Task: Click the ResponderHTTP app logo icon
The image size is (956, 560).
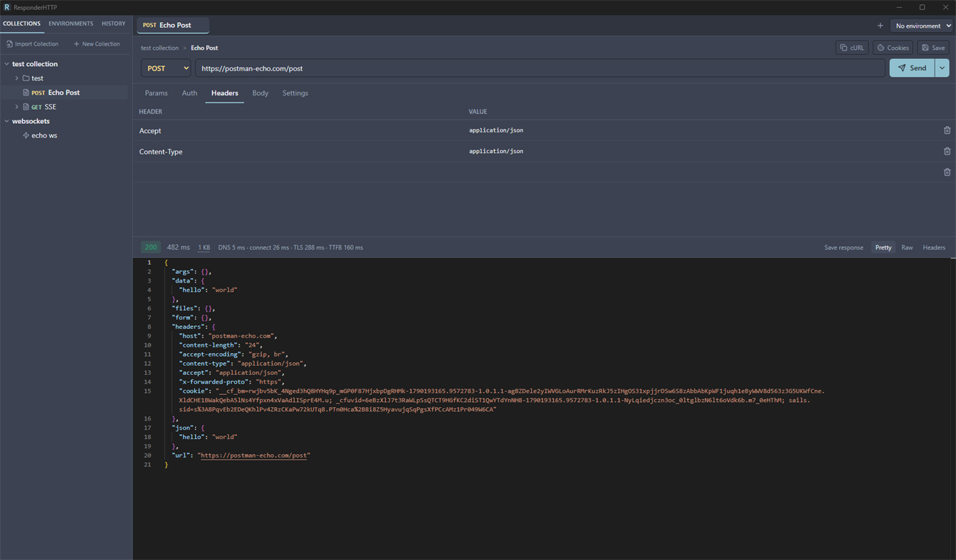Action: (x=7, y=7)
